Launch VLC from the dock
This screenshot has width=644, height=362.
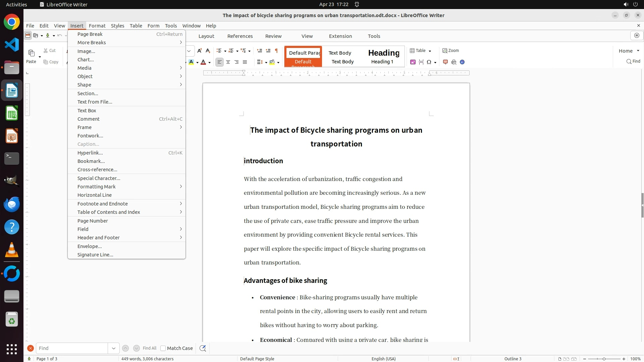coord(12,250)
